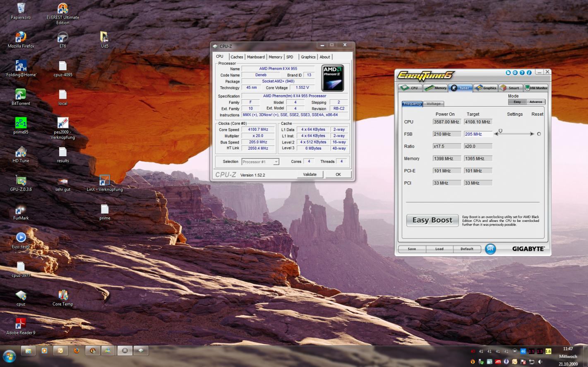Image resolution: width=588 pixels, height=367 pixels.
Task: Click Save in EasyTune6
Action: coord(412,249)
